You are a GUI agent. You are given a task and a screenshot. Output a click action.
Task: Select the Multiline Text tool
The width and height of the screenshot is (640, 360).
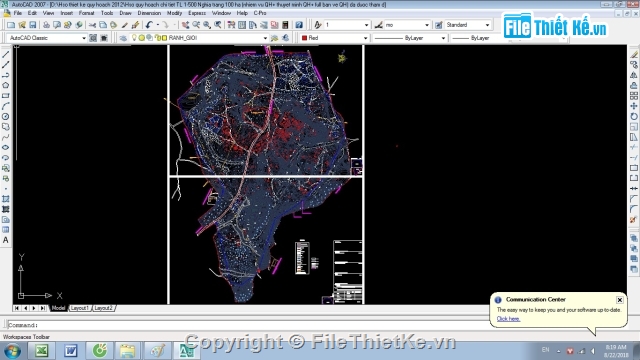point(6,240)
